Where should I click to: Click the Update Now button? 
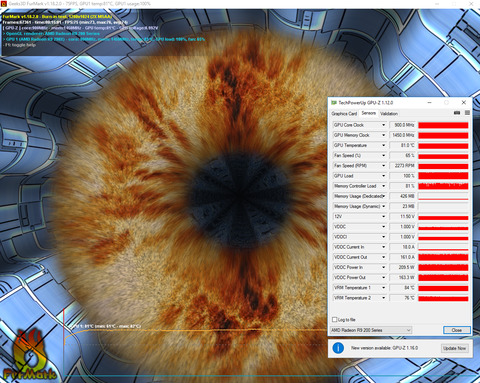(x=454, y=348)
